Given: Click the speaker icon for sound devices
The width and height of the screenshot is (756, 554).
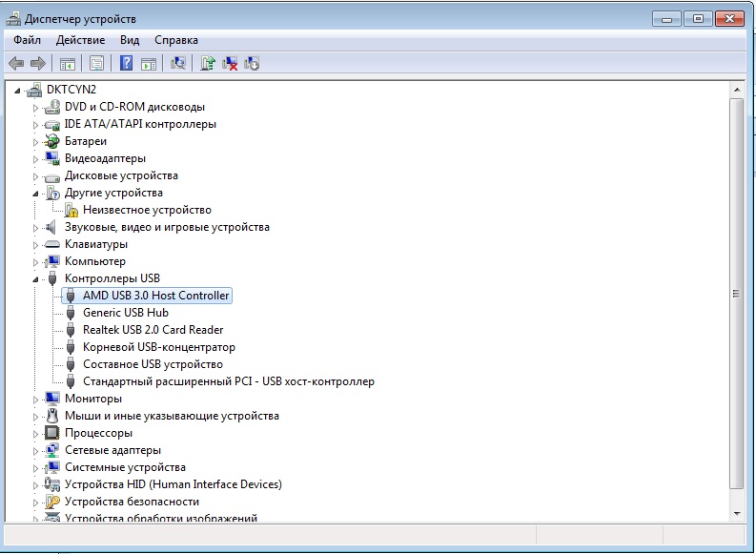Looking at the screenshot, I should [51, 227].
